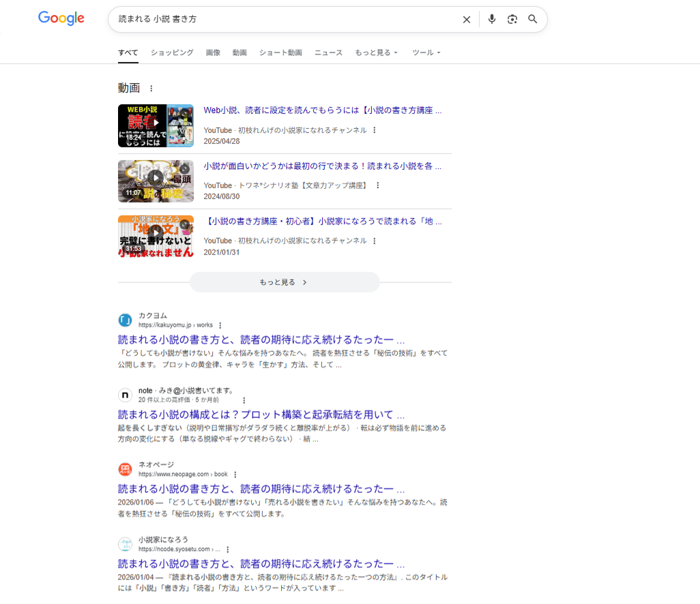Open three-dot menu for カクヨム result
The image size is (700, 604).
[x=220, y=326]
